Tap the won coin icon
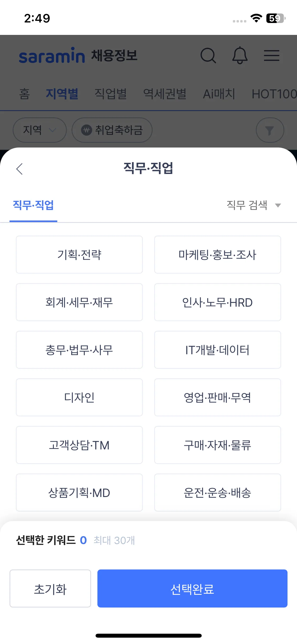Viewport: 297px width, 644px height. tap(87, 130)
